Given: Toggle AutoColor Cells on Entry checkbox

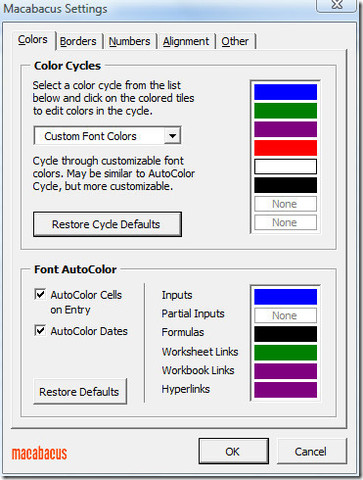Looking at the screenshot, I should [x=40, y=294].
